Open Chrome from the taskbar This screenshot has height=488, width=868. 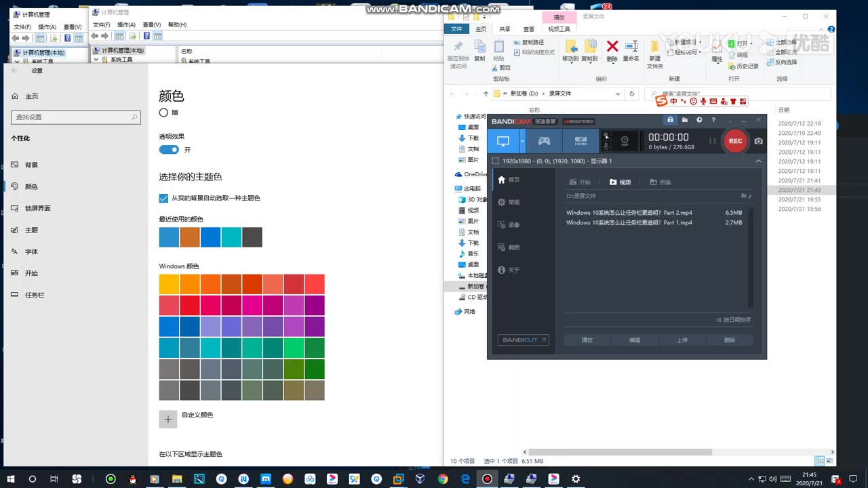tap(443, 479)
